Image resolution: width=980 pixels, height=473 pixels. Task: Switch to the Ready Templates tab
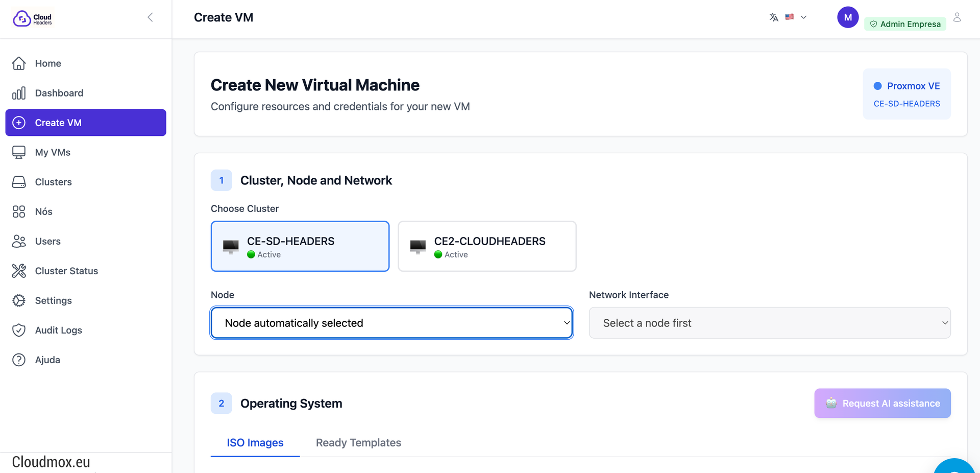click(358, 442)
